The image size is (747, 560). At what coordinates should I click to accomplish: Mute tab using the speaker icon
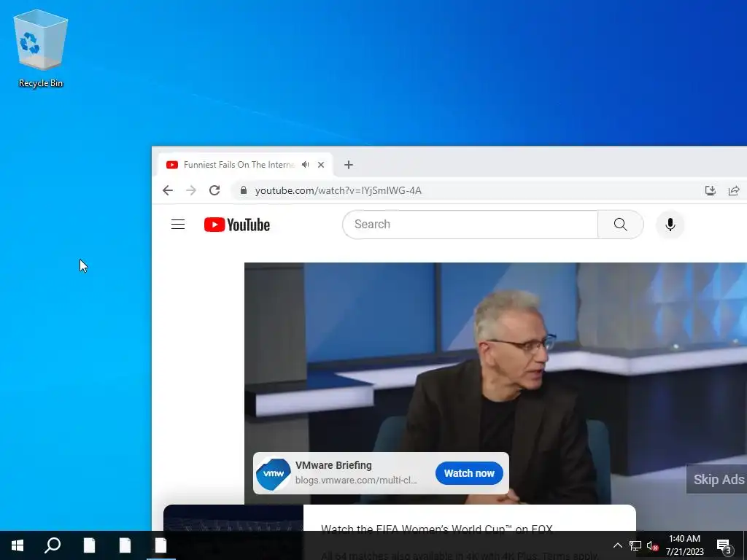pyautogui.click(x=306, y=165)
